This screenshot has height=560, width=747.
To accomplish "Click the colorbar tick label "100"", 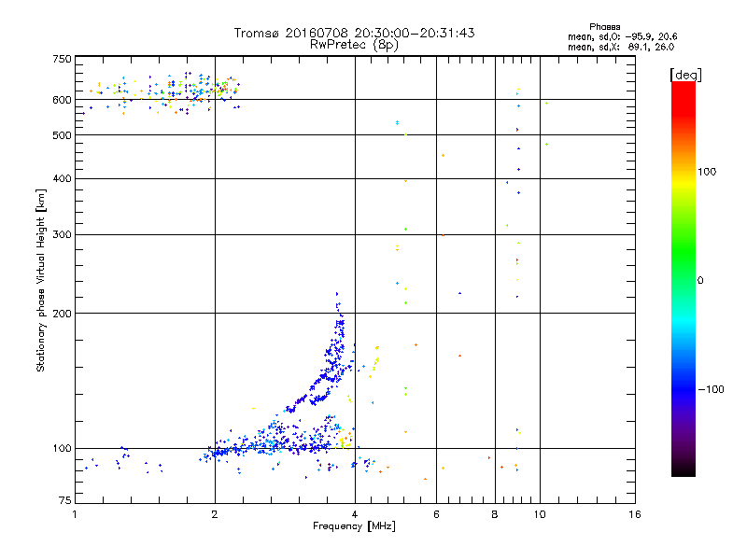I will click(707, 172).
